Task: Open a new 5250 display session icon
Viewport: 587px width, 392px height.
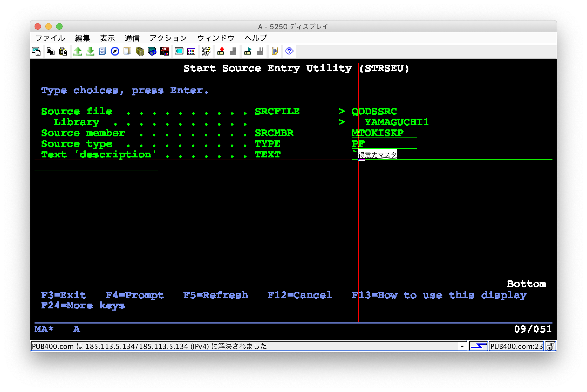Action: click(x=179, y=51)
